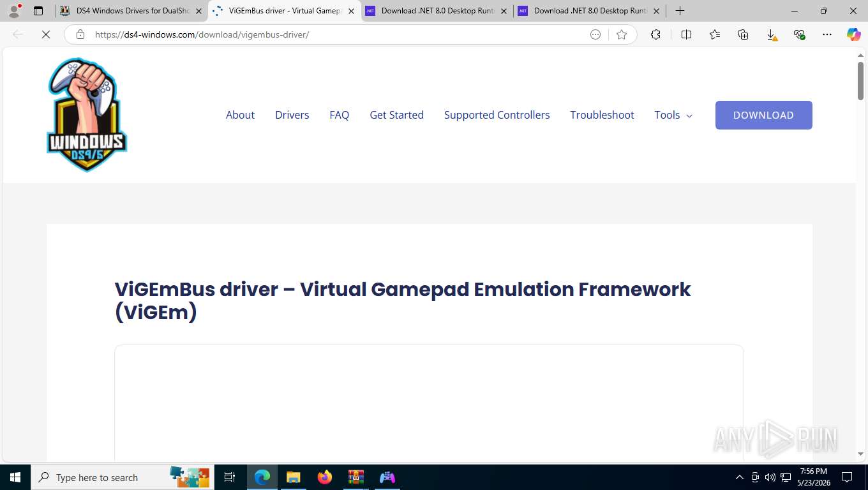
Task: Open Collections panel
Action: 743,34
